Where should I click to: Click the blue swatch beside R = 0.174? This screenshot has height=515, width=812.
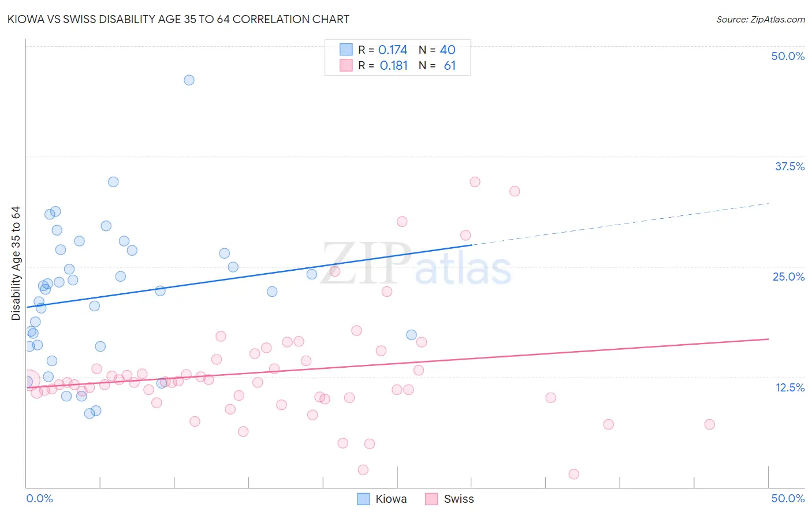coord(346,50)
